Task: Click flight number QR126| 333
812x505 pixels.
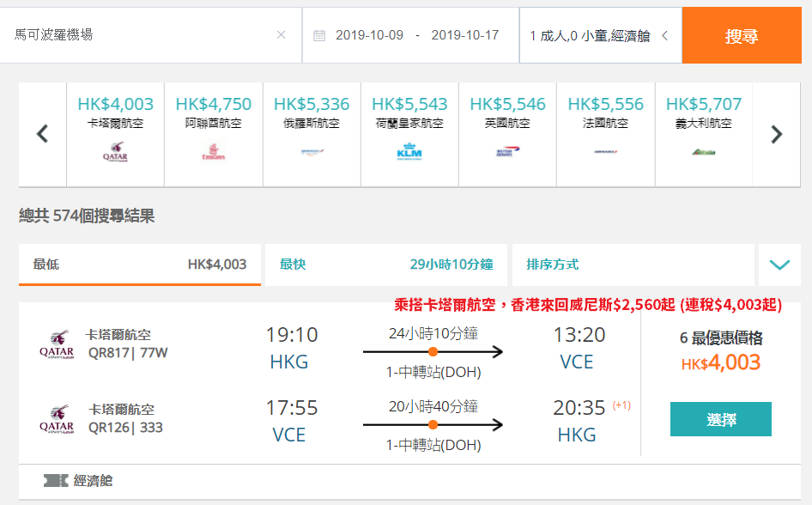Action: (125, 428)
